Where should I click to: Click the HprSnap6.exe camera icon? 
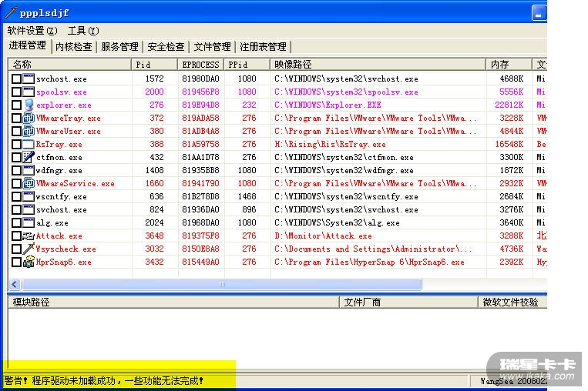tap(29, 262)
